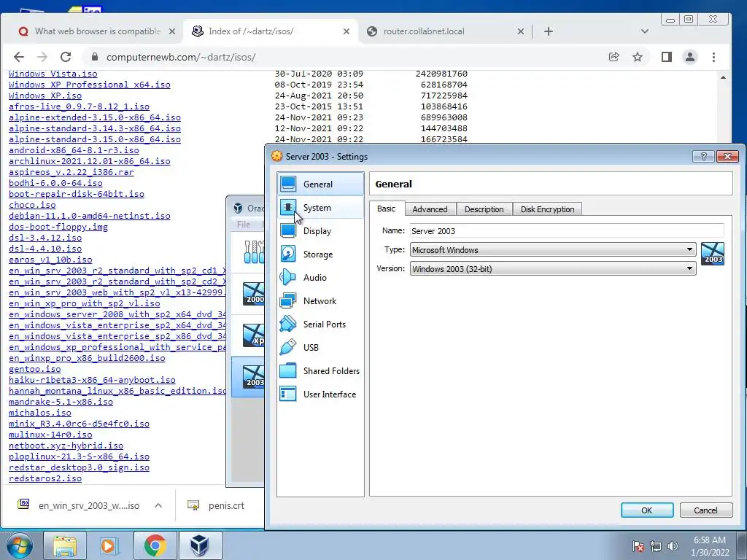747x560 pixels.
Task: Select the Basic tab
Action: (387, 209)
